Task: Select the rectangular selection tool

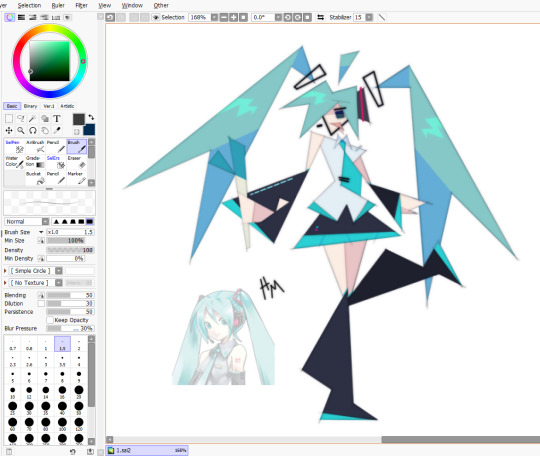Action: [x=9, y=119]
